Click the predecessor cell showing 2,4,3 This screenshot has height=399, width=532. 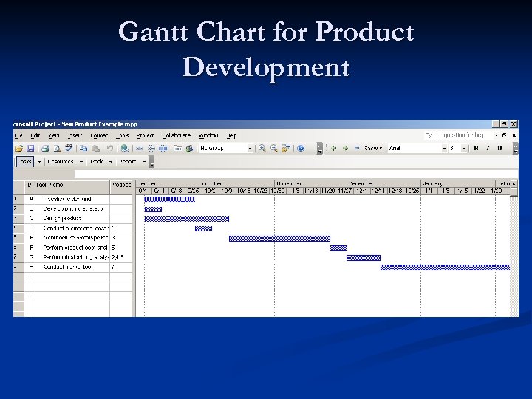(x=121, y=258)
